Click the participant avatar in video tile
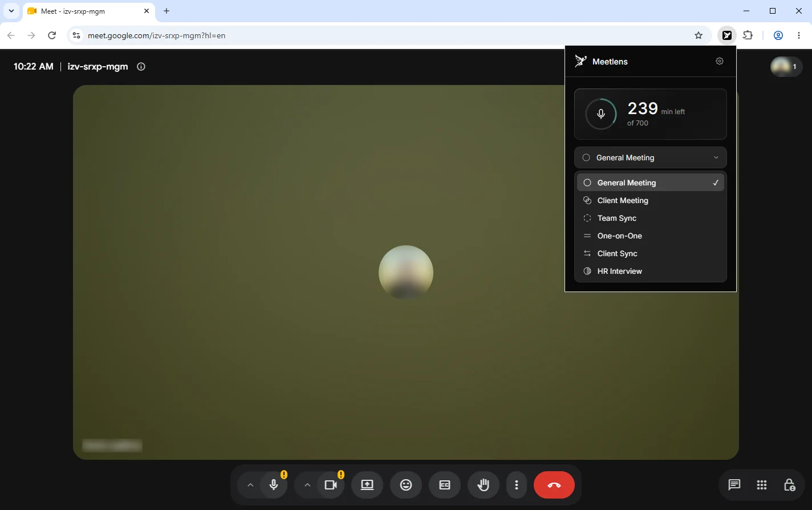 point(406,273)
